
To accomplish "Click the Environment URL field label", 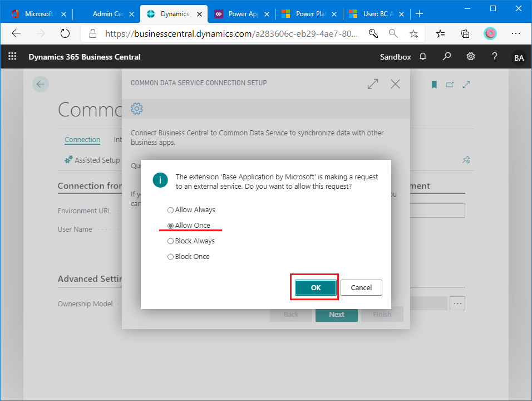I will 84,211.
